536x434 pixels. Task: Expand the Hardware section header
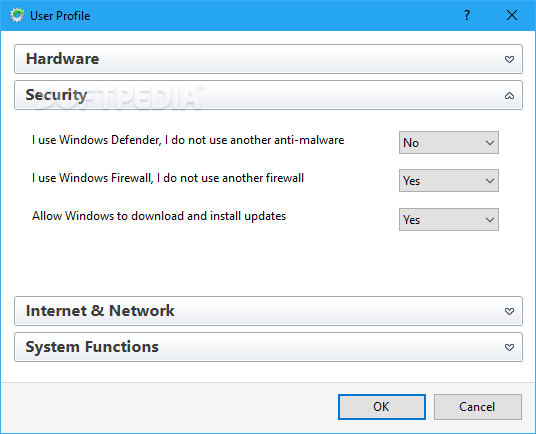(268, 59)
